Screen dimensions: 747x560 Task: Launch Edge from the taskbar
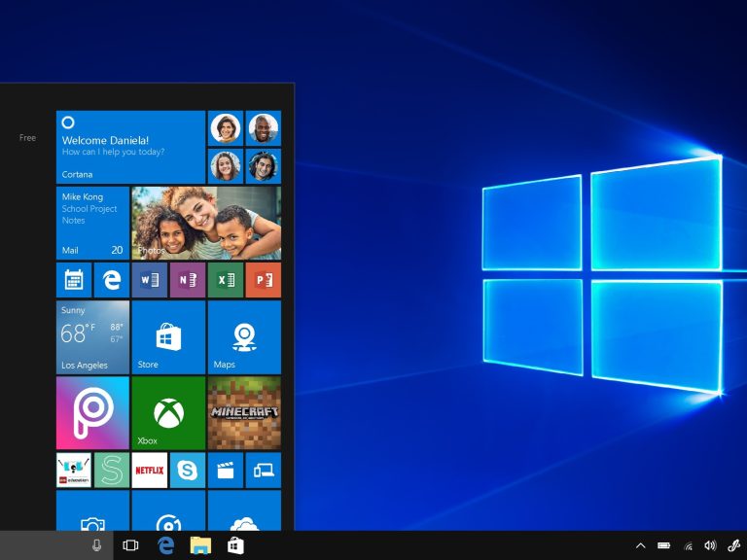coord(165,545)
